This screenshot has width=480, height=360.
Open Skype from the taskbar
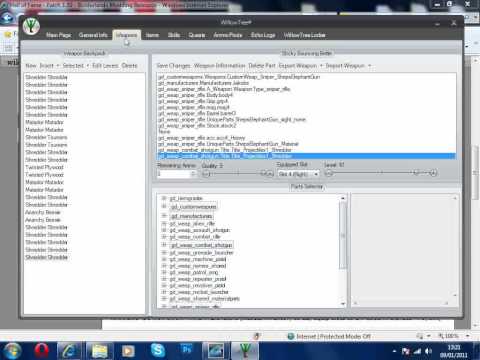tap(158, 350)
